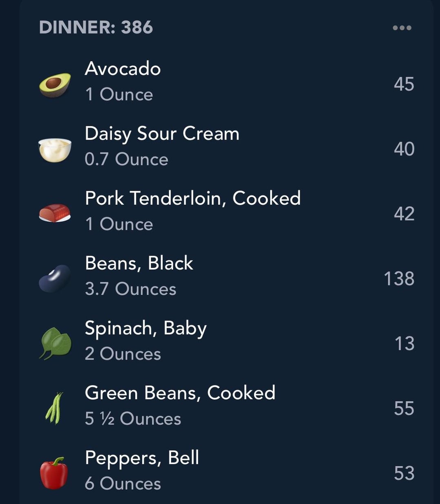Viewport: 440px width, 504px height.
Task: Tap the sour cream bowl icon
Action: (55, 150)
